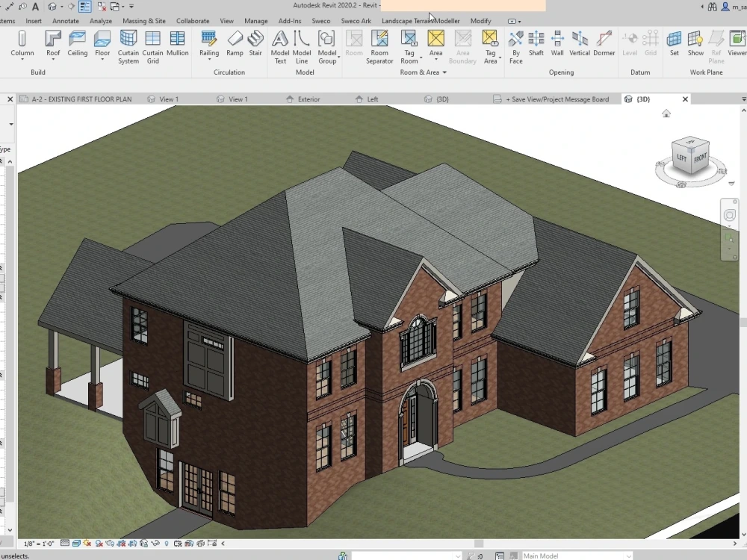747x560 pixels.
Task: Click the FRONT face of the ViewCube
Action: pos(699,160)
